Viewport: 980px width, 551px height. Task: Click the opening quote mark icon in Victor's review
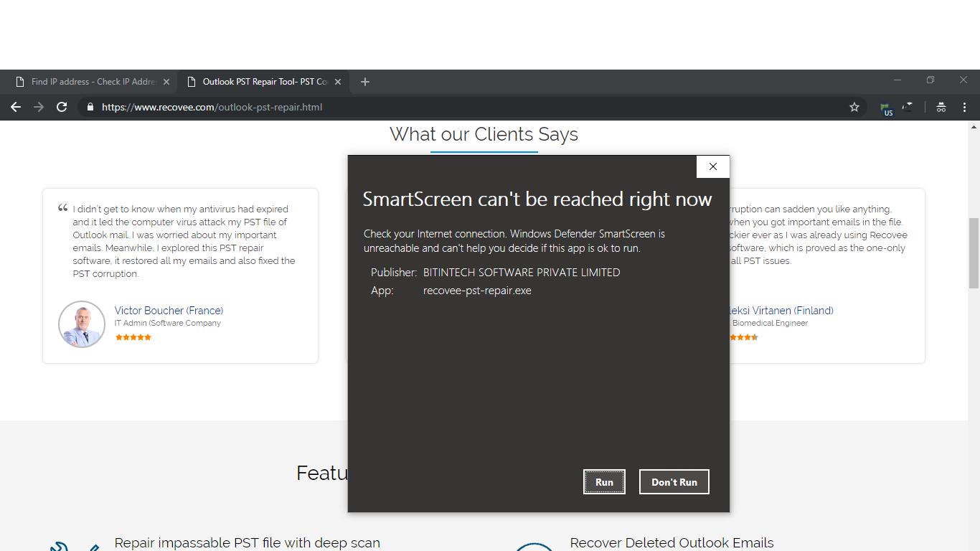point(63,208)
